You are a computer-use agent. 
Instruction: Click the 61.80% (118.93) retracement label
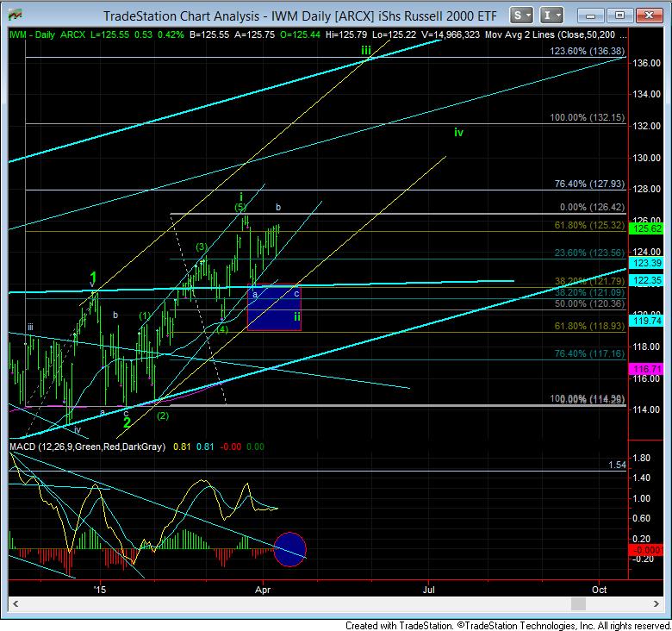[589, 326]
